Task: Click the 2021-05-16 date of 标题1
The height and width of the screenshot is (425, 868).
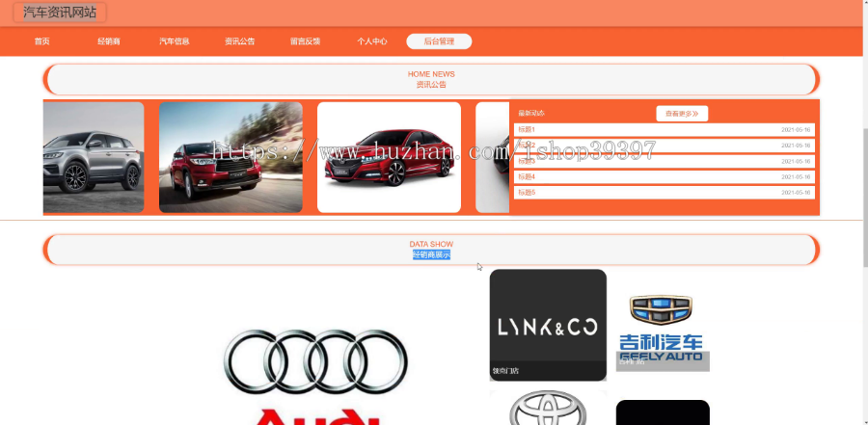Action: [796, 129]
